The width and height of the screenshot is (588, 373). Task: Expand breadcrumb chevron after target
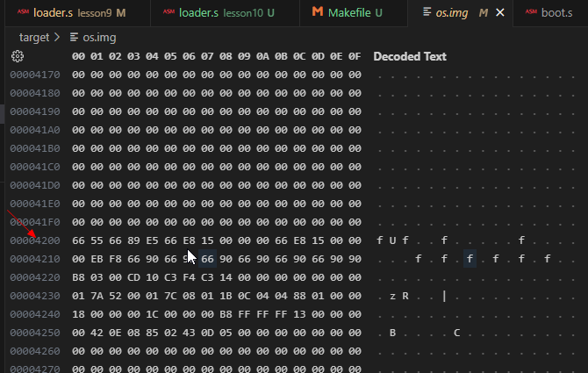pos(57,37)
